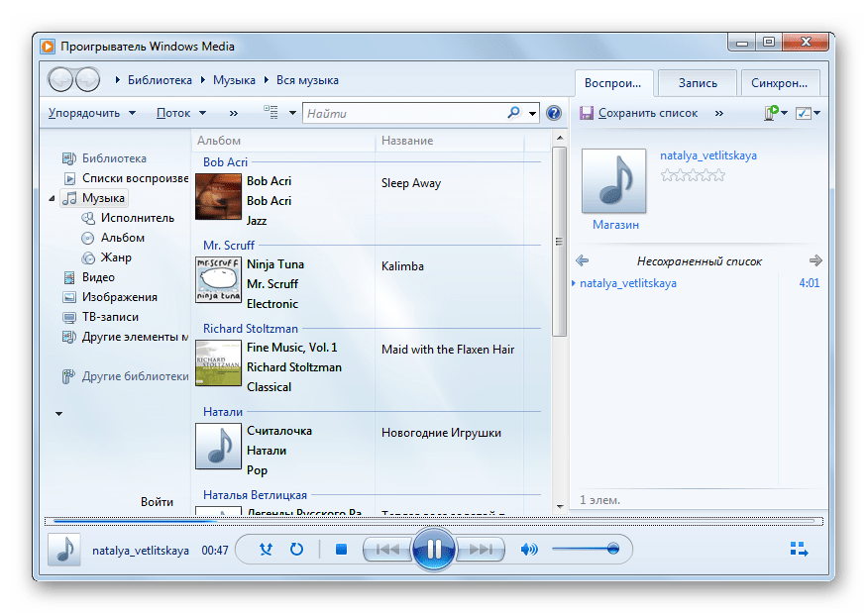Click Сохранить список button
Image resolution: width=868 pixels, height=614 pixels.
pyautogui.click(x=639, y=113)
